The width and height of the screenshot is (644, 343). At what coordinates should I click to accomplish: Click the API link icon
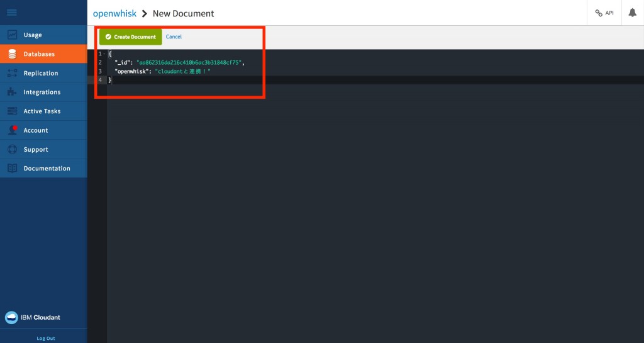pos(599,13)
